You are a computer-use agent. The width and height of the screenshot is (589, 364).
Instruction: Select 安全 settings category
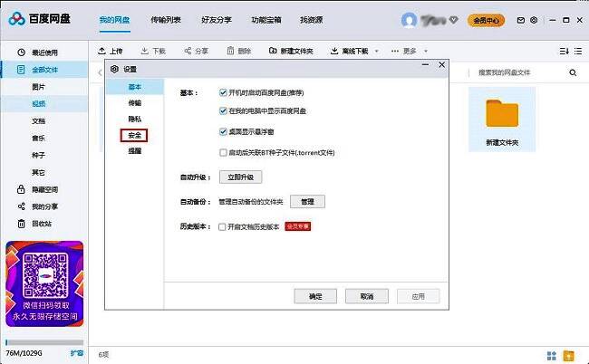134,135
